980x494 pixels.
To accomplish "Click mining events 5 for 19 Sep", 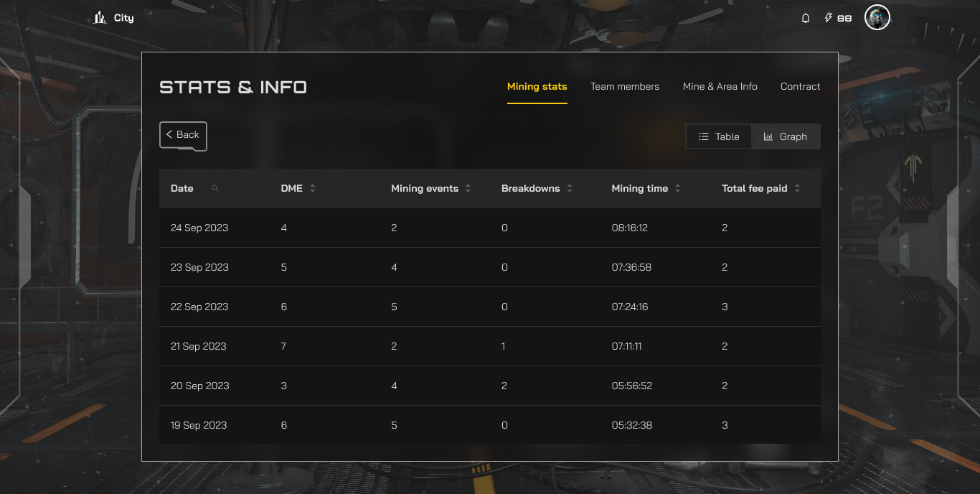I will tap(395, 425).
